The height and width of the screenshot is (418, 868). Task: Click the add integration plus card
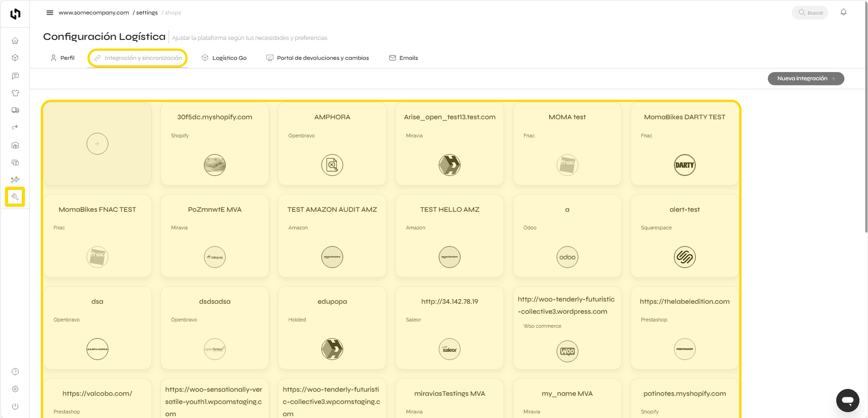tap(97, 144)
